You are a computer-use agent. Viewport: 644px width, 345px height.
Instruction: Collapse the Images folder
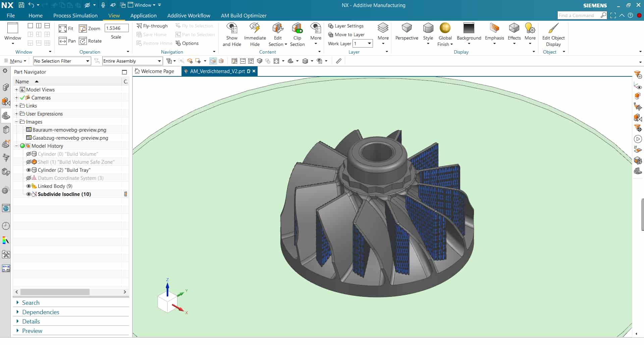coord(16,122)
